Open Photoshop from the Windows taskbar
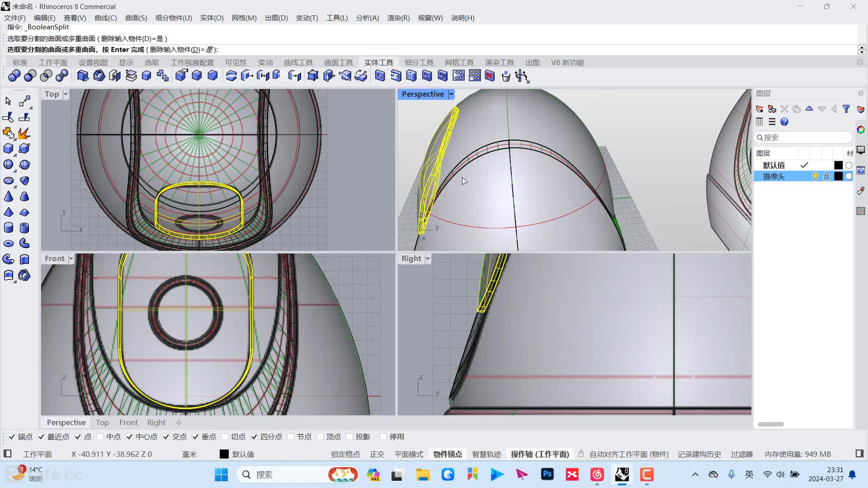 pyautogui.click(x=547, y=474)
